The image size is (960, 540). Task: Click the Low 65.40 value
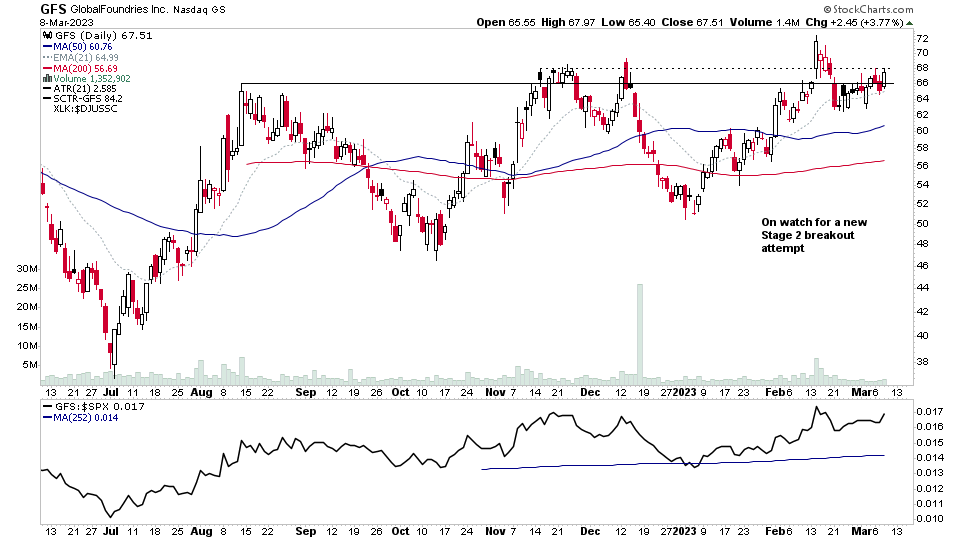pyautogui.click(x=628, y=23)
